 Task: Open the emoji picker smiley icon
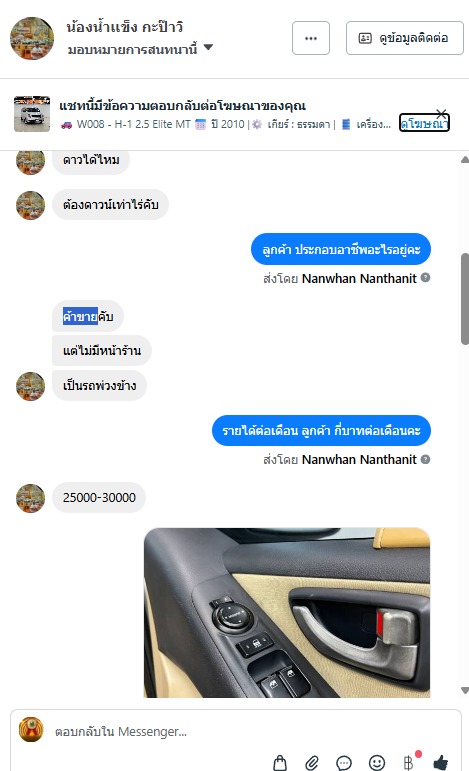coord(377,763)
